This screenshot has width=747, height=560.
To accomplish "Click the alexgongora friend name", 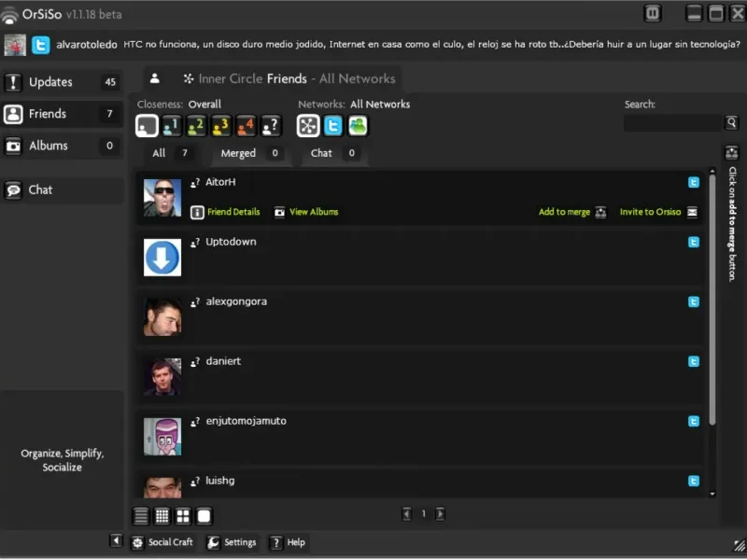I will coord(236,301).
